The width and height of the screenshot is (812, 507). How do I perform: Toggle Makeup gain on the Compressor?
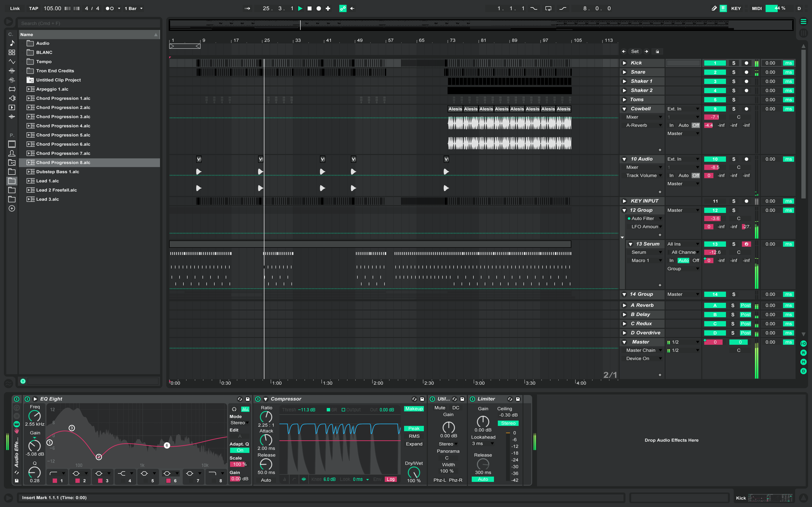point(414,409)
